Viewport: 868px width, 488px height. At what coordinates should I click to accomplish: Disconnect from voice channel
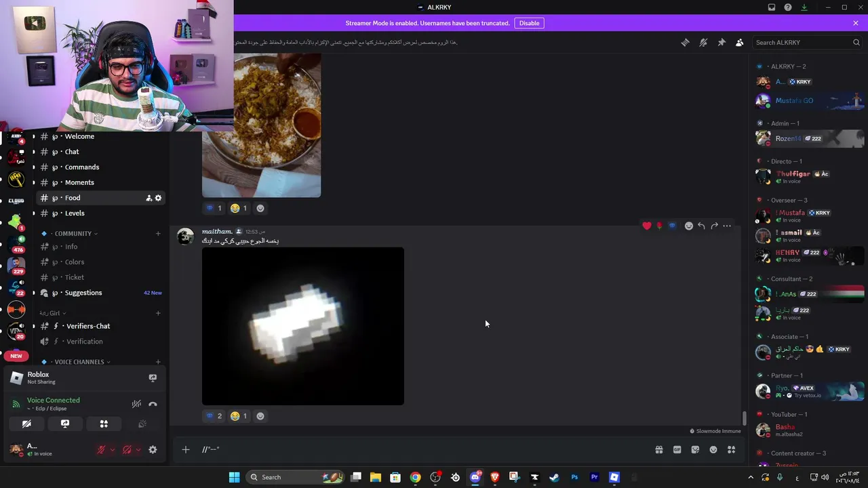click(x=153, y=404)
